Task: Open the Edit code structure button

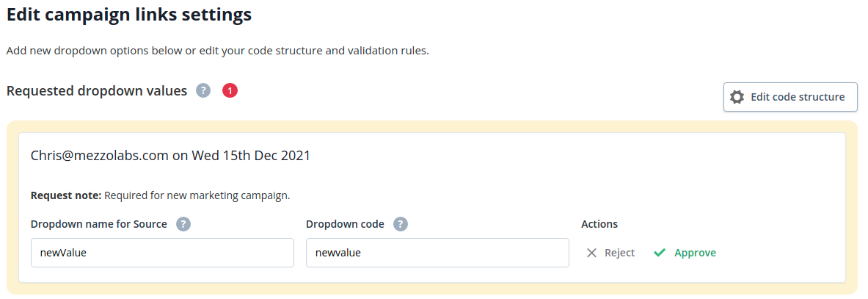Action: (x=790, y=97)
